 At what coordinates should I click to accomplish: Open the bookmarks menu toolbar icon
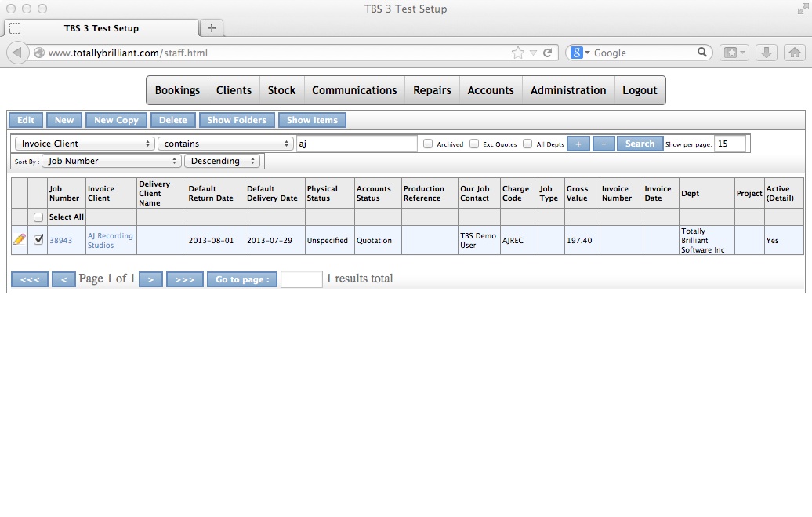[x=734, y=53]
